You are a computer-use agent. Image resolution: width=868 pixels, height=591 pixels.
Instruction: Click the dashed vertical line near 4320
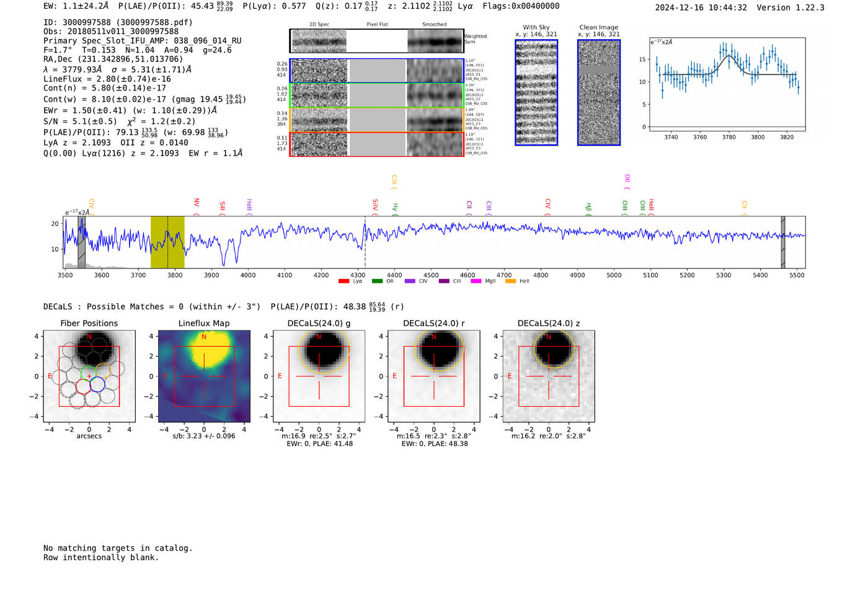tap(365, 242)
